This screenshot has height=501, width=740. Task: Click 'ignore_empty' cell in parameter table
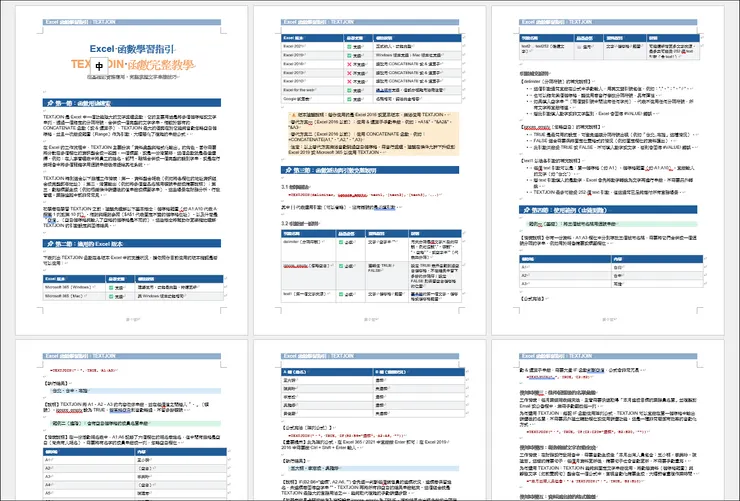point(309,276)
